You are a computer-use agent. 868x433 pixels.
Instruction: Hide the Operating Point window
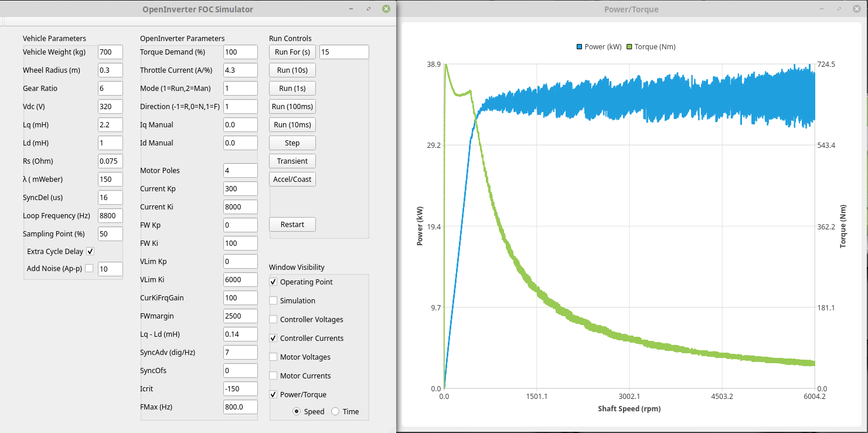tap(273, 282)
